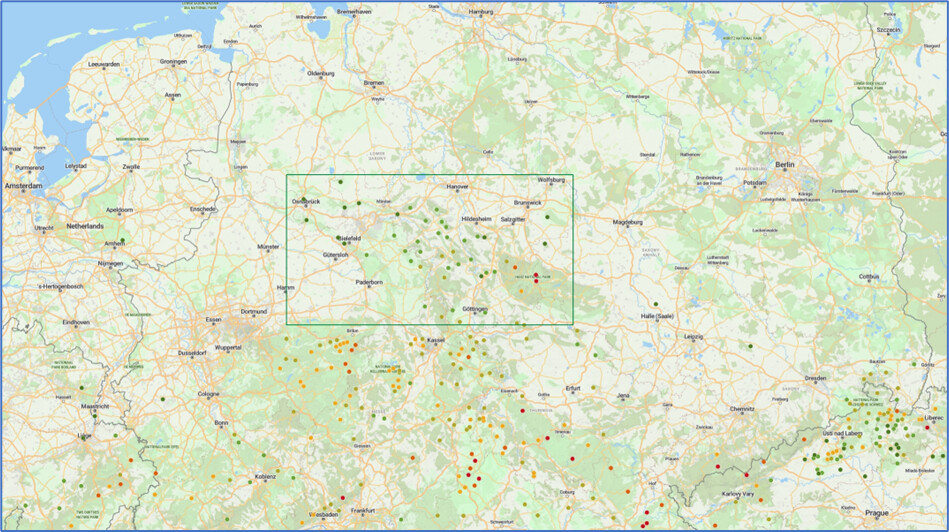Click the Dortmund city label
The height and width of the screenshot is (532, 949).
[x=254, y=311]
